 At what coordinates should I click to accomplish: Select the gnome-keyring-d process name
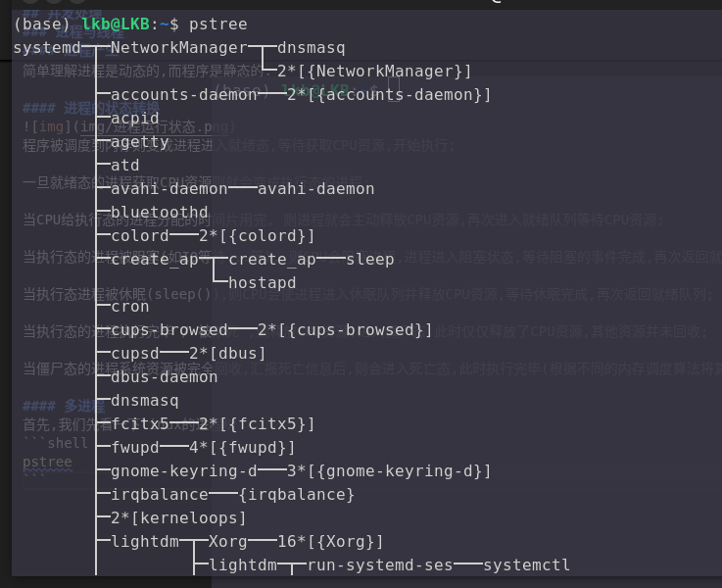tap(184, 471)
